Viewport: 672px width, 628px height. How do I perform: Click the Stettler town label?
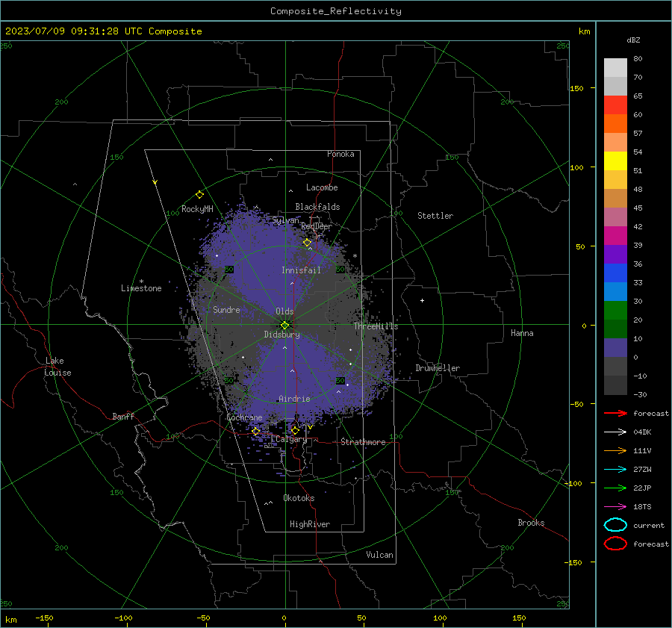pyautogui.click(x=435, y=216)
